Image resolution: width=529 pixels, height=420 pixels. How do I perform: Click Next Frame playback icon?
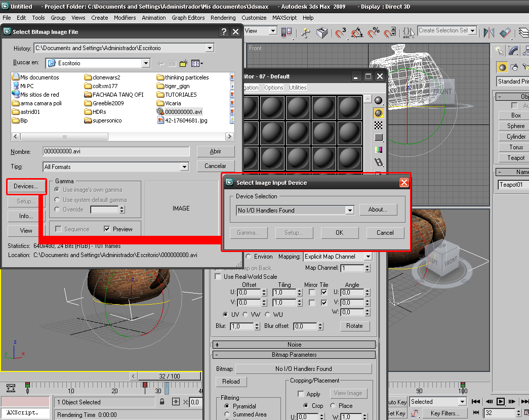coord(512,401)
